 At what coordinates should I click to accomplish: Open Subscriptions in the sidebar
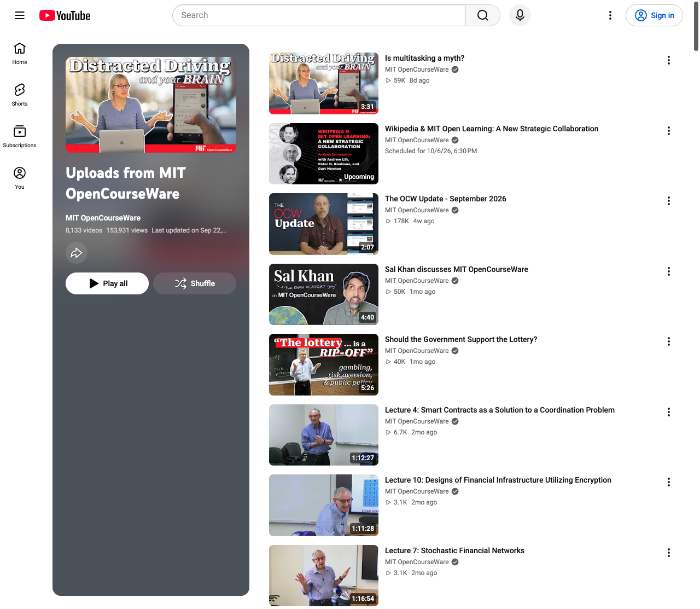click(x=20, y=137)
